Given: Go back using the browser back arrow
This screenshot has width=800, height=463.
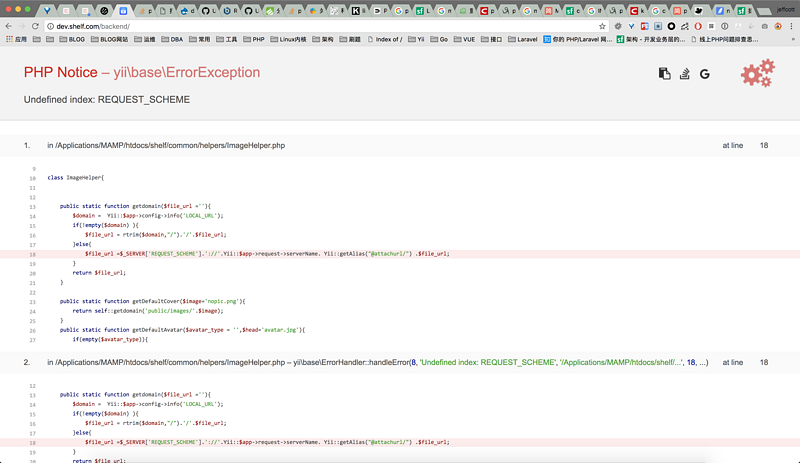Looking at the screenshot, I should (x=8, y=26).
